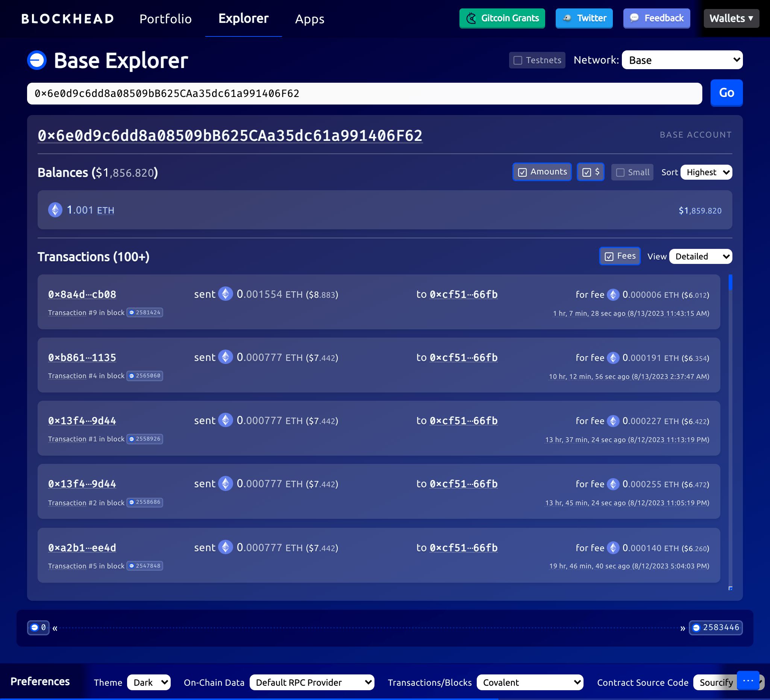Open transaction hash 0xb861…1135

[82, 358]
